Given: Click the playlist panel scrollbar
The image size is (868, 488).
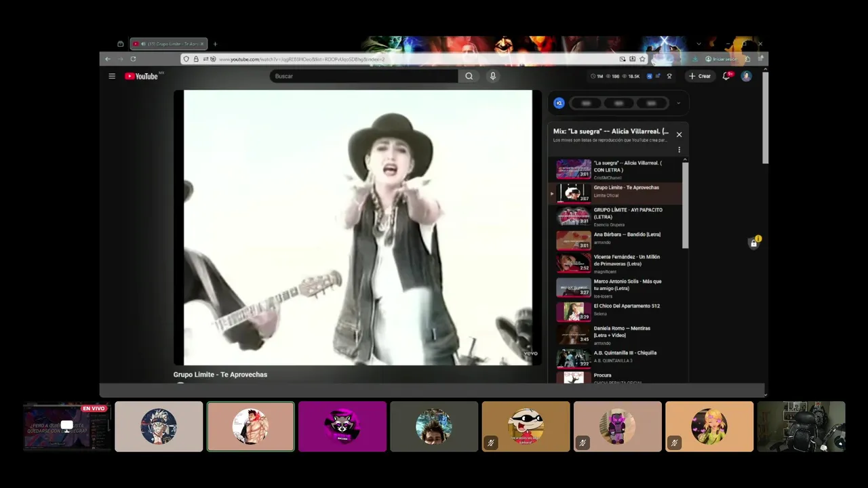Looking at the screenshot, I should pyautogui.click(x=685, y=205).
